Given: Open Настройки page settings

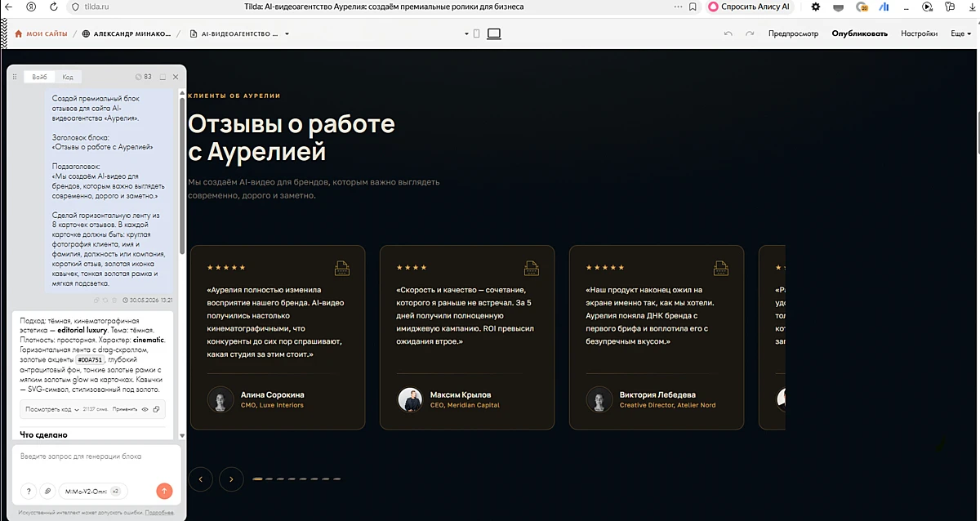Looking at the screenshot, I should pyautogui.click(x=919, y=33).
